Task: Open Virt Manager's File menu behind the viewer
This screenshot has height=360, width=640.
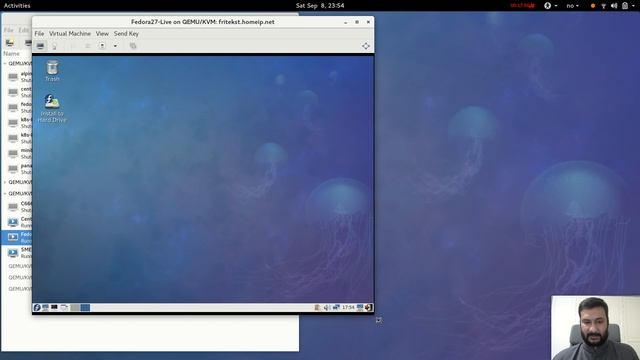Action: pyautogui.click(x=8, y=30)
